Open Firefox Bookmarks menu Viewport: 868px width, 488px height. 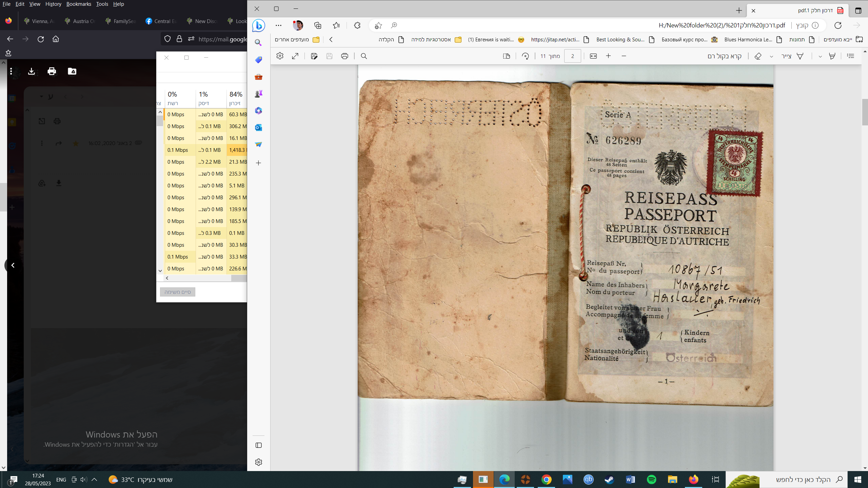pyautogui.click(x=79, y=4)
